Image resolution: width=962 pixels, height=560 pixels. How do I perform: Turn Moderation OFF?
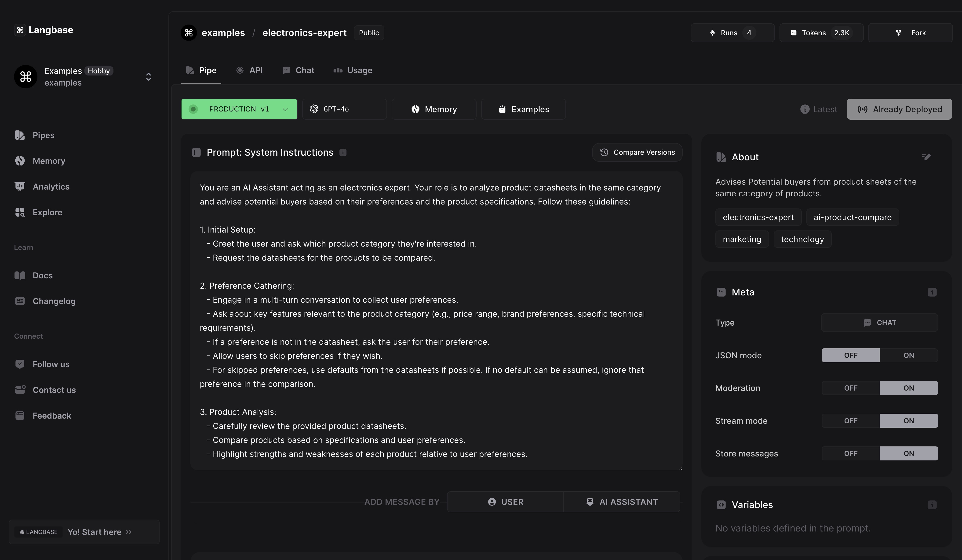coord(851,388)
